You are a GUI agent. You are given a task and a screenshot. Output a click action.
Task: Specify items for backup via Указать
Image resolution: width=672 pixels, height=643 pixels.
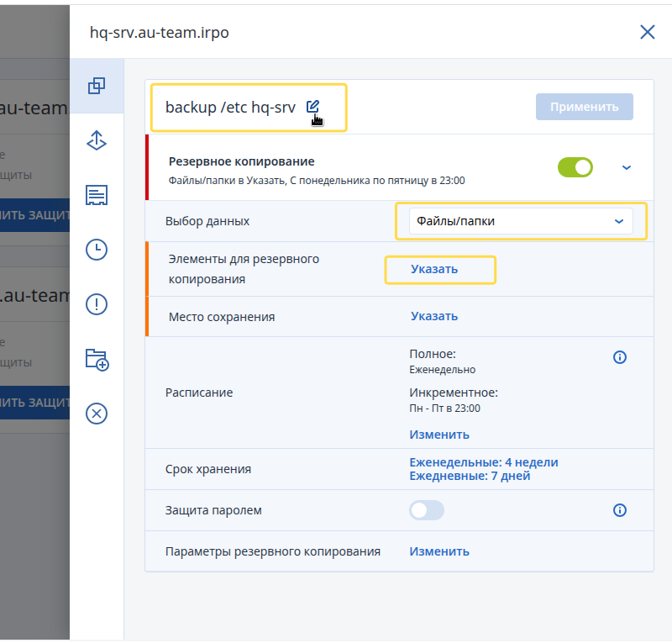[434, 269]
